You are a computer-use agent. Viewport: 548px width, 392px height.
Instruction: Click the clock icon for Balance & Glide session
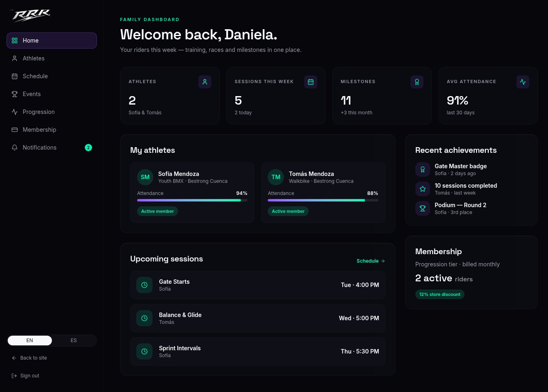pos(144,318)
